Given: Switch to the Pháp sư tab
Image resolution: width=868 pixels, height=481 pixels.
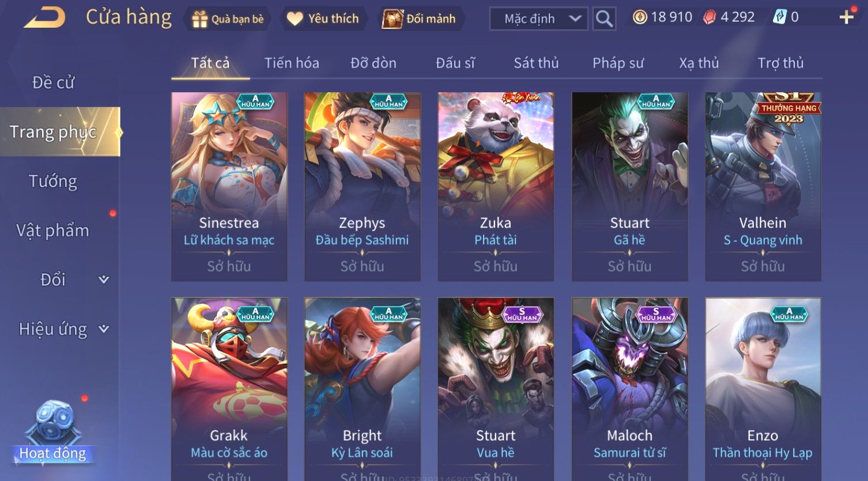Looking at the screenshot, I should pos(618,63).
